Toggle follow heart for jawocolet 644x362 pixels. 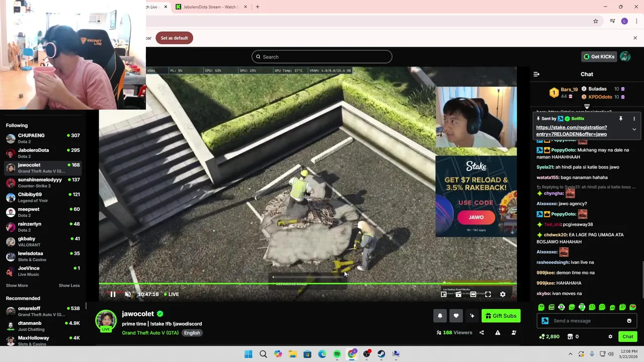[456, 316]
